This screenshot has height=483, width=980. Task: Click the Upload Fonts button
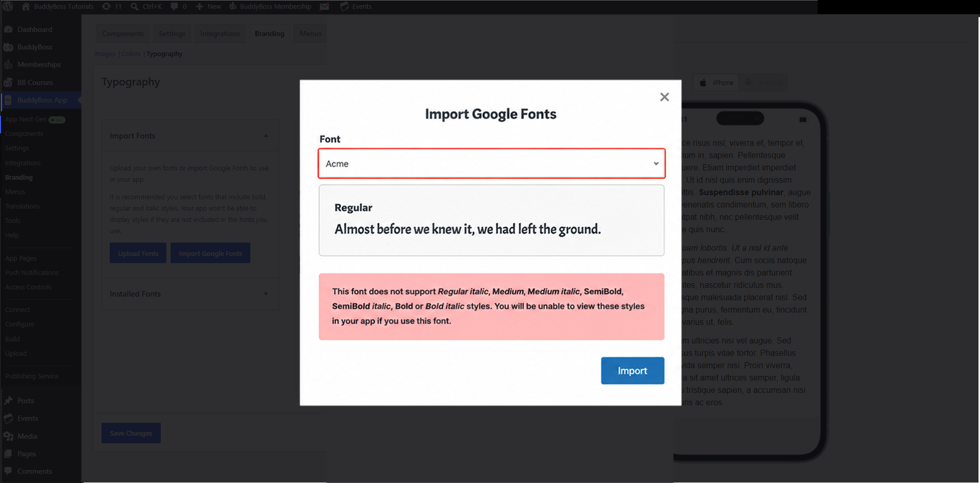[138, 253]
